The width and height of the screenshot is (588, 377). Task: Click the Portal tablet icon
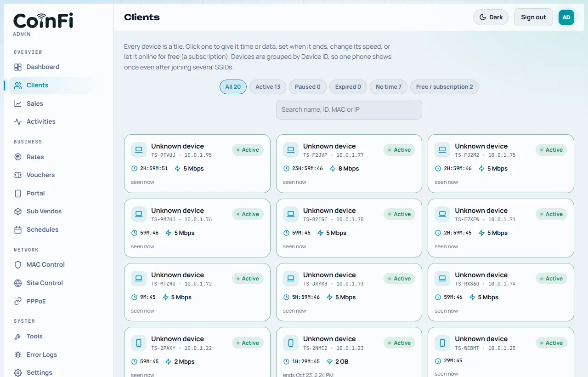18,194
